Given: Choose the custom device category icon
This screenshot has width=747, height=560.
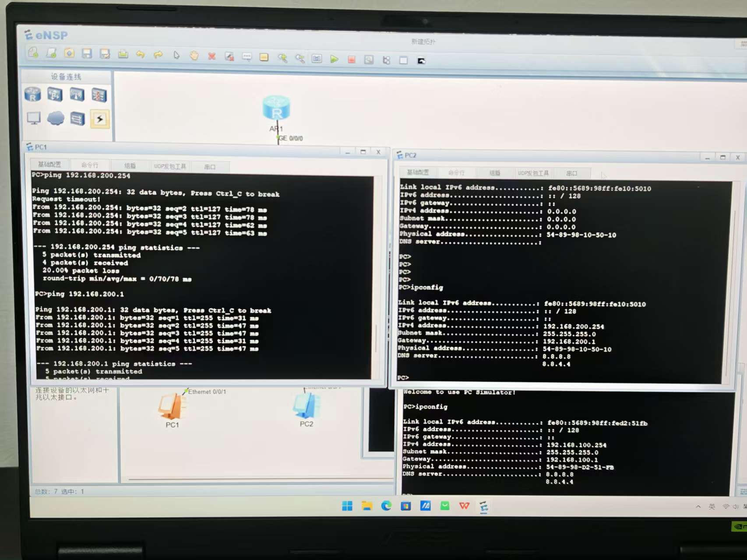Looking at the screenshot, I should [x=78, y=119].
